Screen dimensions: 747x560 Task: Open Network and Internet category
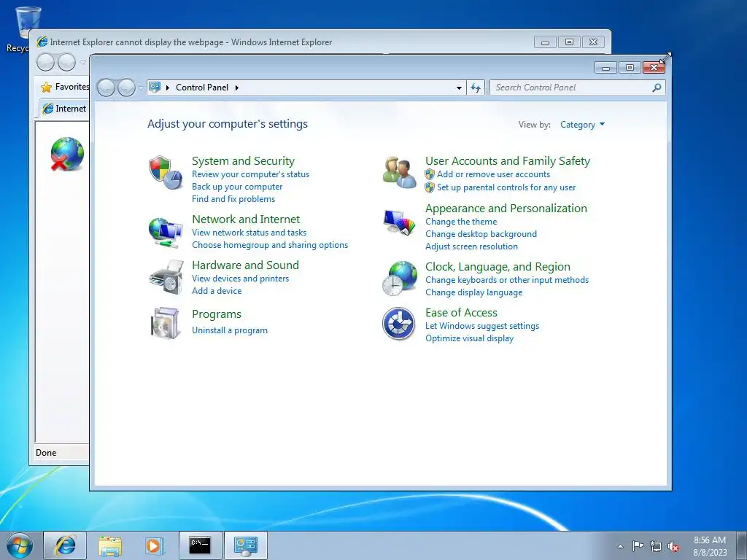(246, 219)
